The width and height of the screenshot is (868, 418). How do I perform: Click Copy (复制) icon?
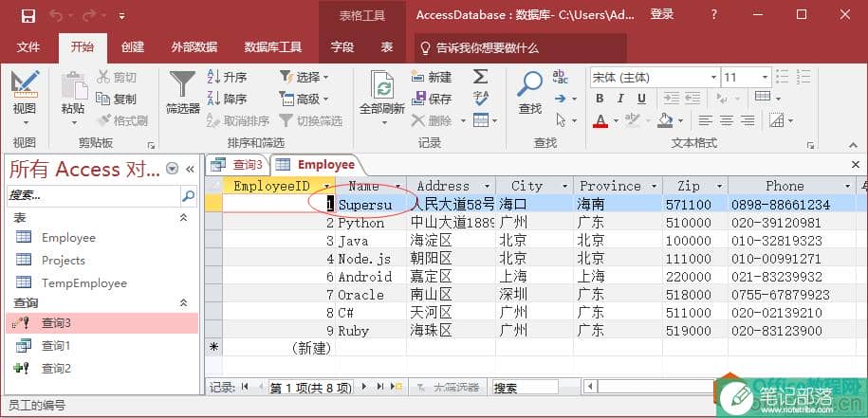point(103,99)
